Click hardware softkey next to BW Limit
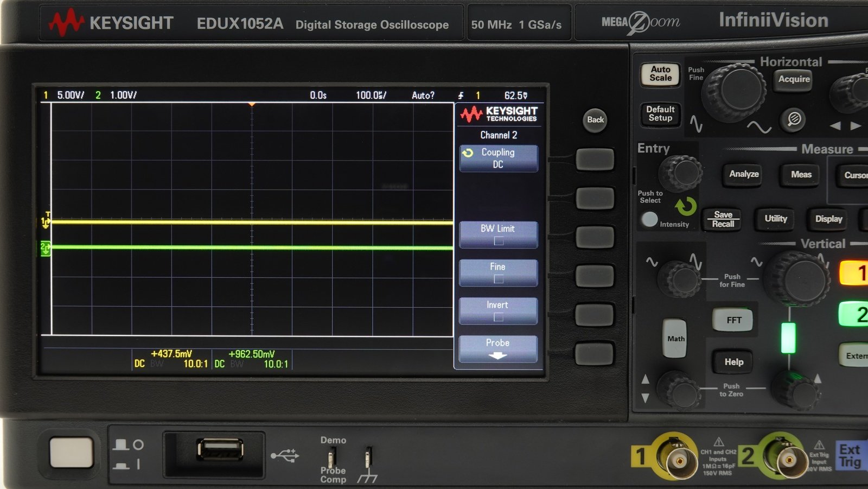Screen dimensions: 868x489 595,237
